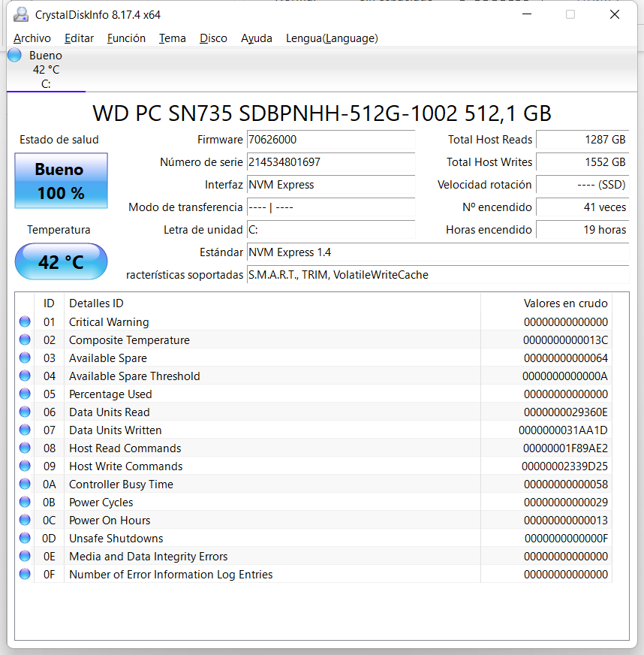Click the status orb for Power On Hours
Viewport: 644px width, 655px height.
(x=25, y=520)
